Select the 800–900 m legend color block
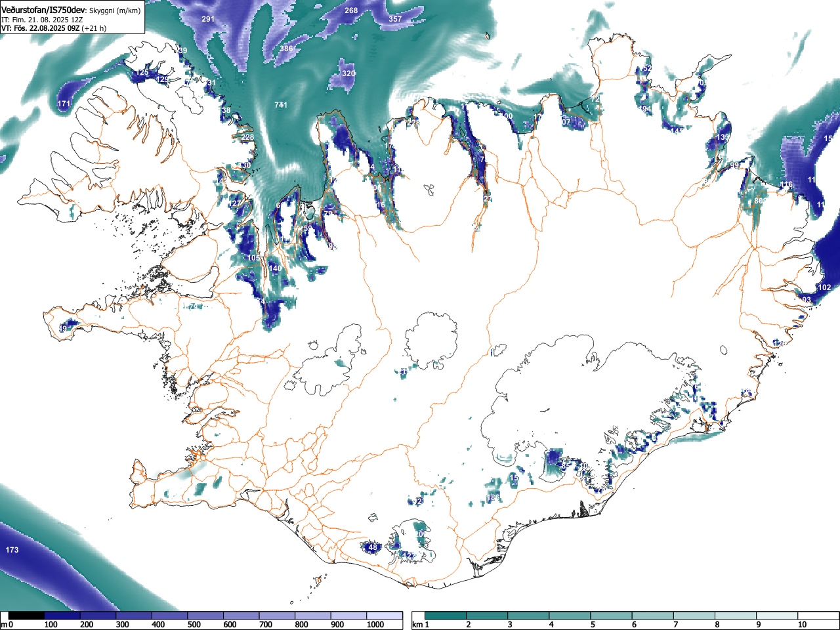This screenshot has height=630, width=840. 313,616
